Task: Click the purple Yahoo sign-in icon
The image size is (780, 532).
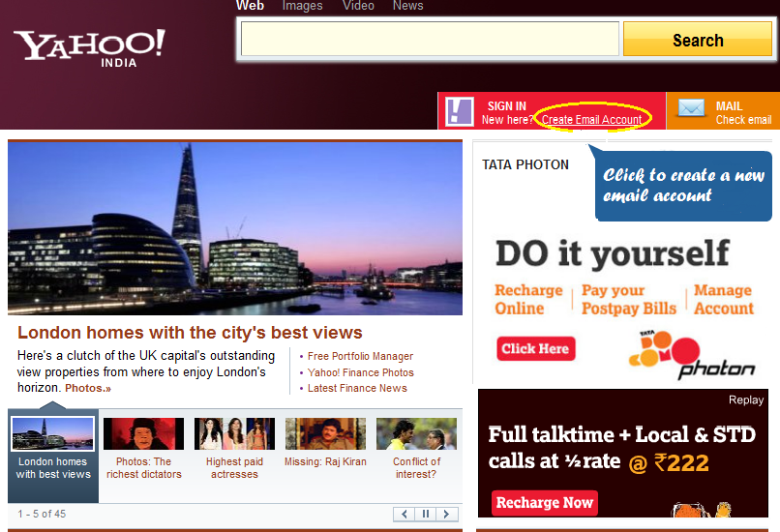Action: (x=459, y=111)
